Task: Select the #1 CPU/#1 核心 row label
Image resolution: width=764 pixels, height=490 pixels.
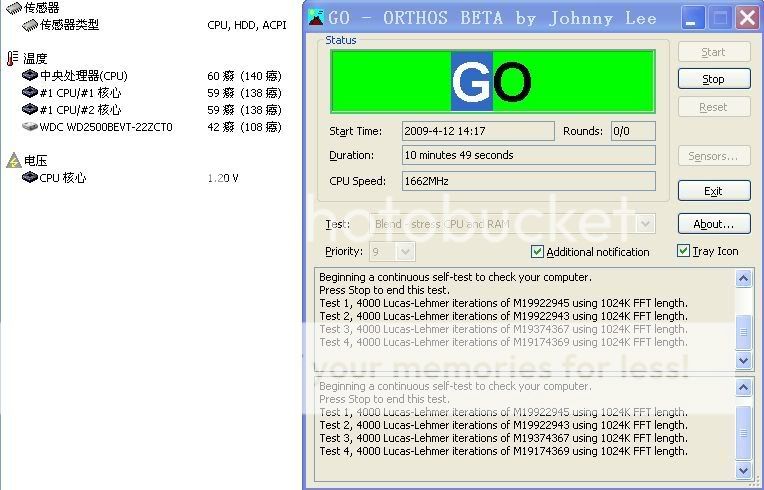Action: (x=80, y=93)
